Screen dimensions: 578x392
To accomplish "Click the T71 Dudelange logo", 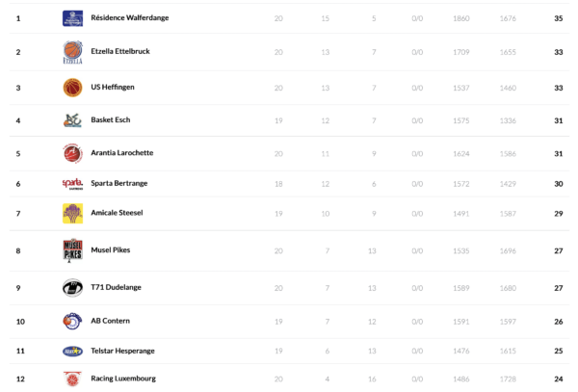I will point(72,288).
